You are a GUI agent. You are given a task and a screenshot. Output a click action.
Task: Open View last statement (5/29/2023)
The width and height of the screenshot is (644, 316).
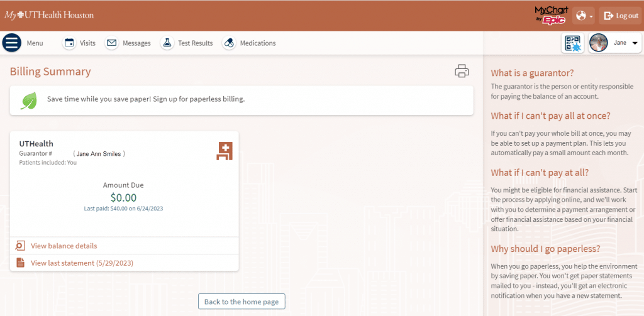coord(82,263)
